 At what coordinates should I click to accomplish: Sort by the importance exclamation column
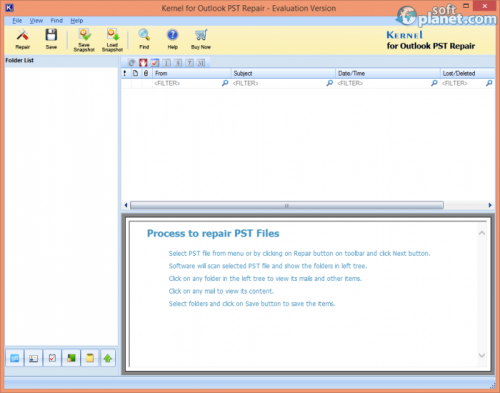point(125,73)
